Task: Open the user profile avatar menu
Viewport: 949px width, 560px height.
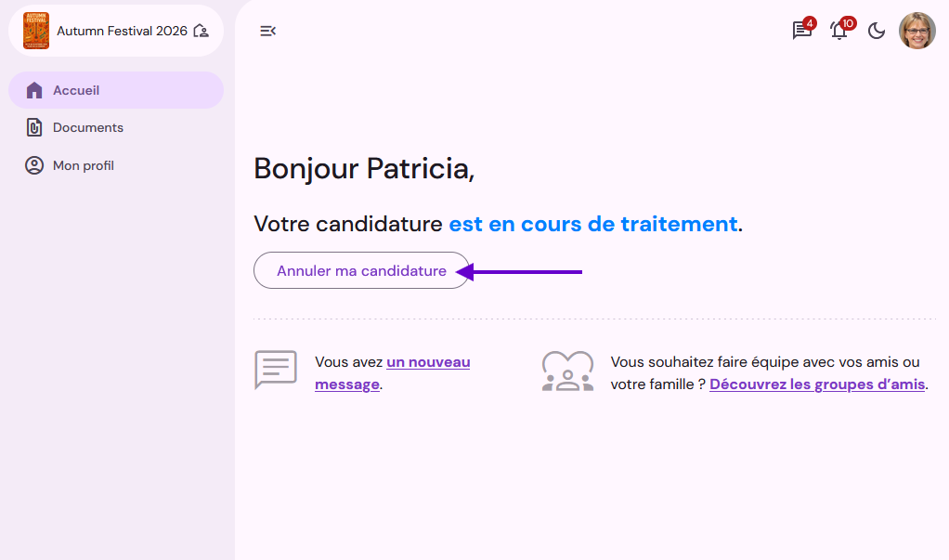Action: 917,31
